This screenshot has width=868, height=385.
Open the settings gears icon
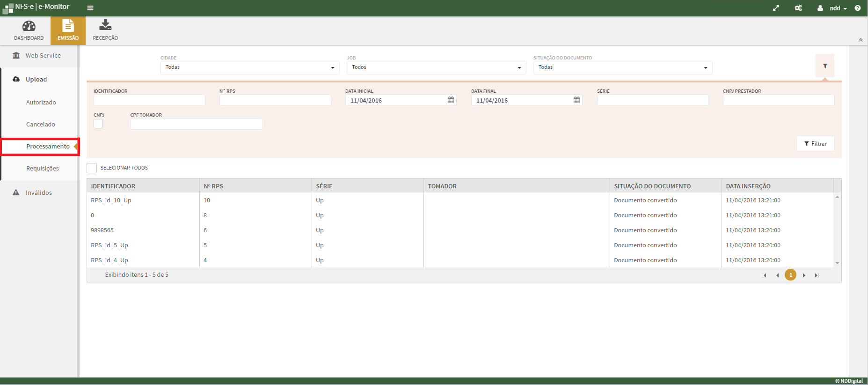tap(798, 8)
